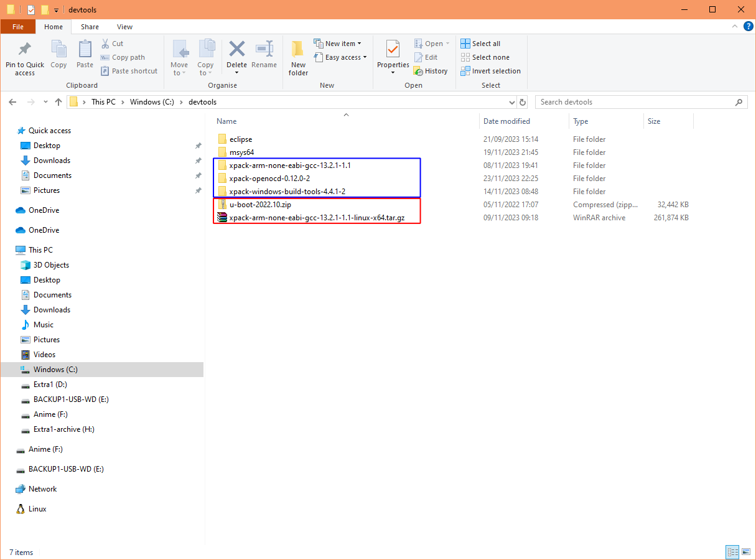The width and height of the screenshot is (756, 560).
Task: Click Select all in the ribbon
Action: (x=480, y=43)
